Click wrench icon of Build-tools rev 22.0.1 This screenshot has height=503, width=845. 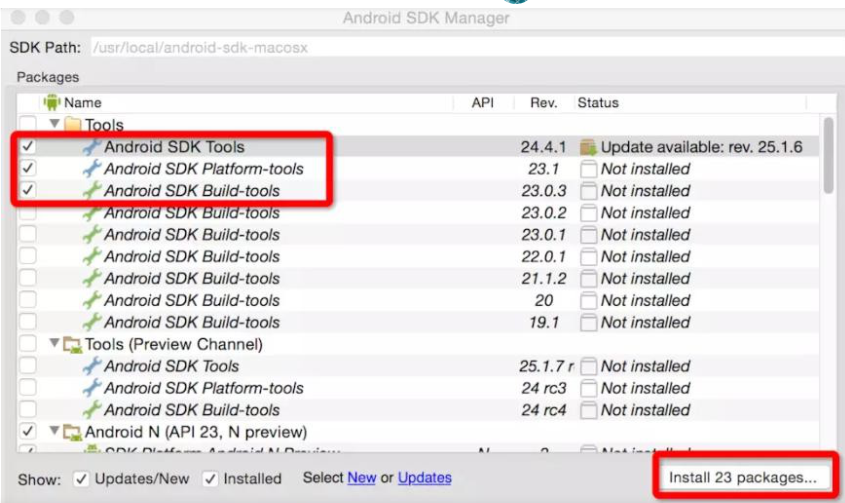[92, 256]
